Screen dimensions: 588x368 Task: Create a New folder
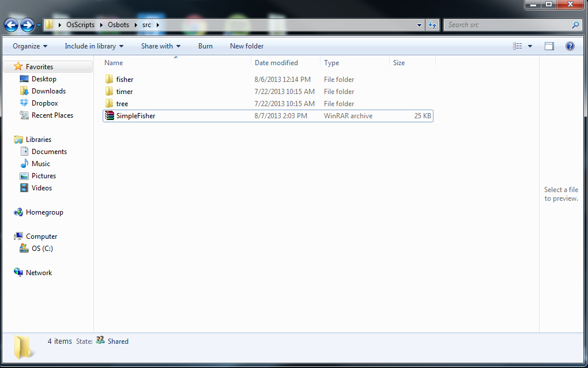246,46
